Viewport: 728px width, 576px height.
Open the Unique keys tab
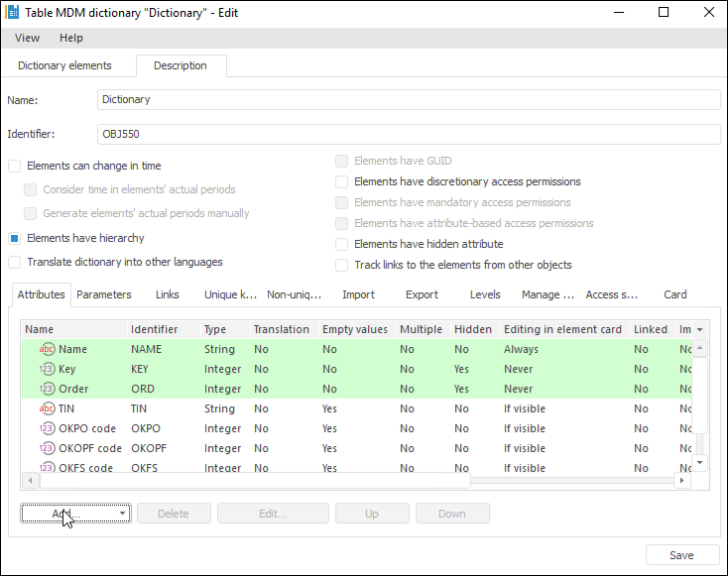point(230,294)
